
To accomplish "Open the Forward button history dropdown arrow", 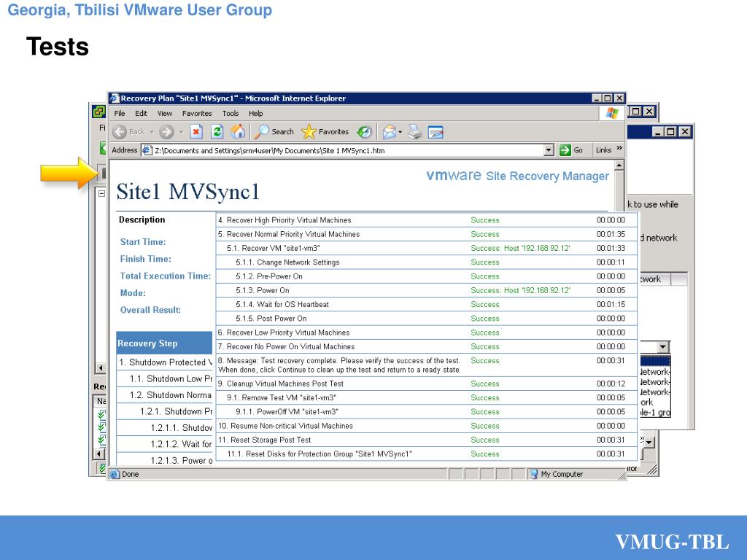I will pos(181,132).
